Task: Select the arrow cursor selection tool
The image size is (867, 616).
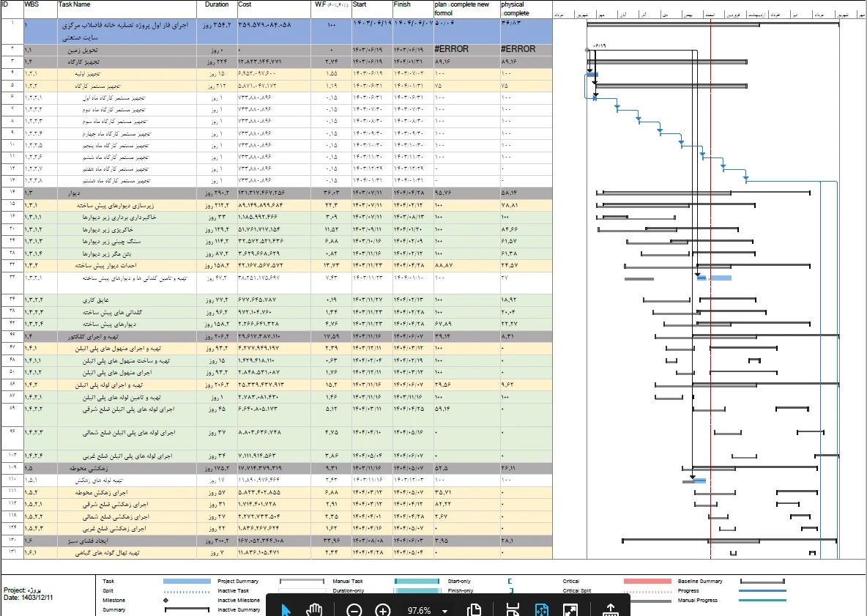Action: click(286, 611)
